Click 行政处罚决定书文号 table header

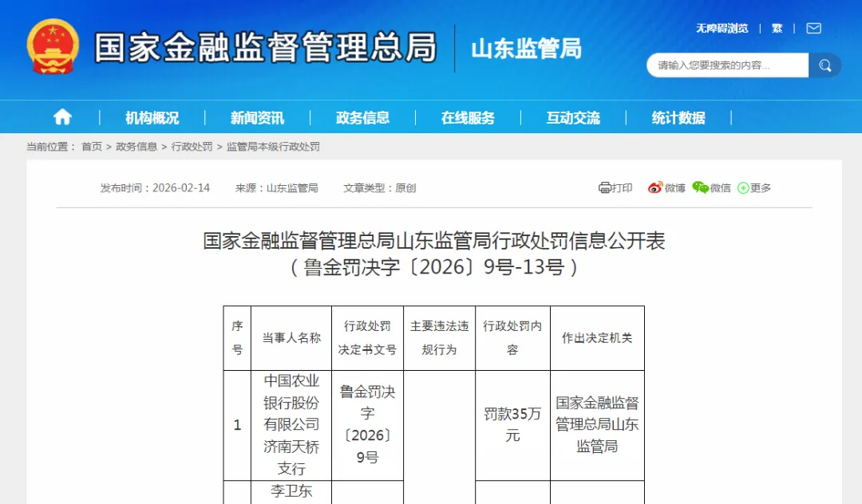tap(367, 338)
